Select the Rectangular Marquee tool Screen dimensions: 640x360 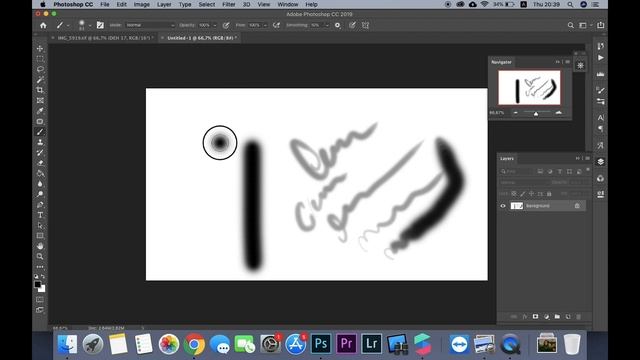pos(40,59)
